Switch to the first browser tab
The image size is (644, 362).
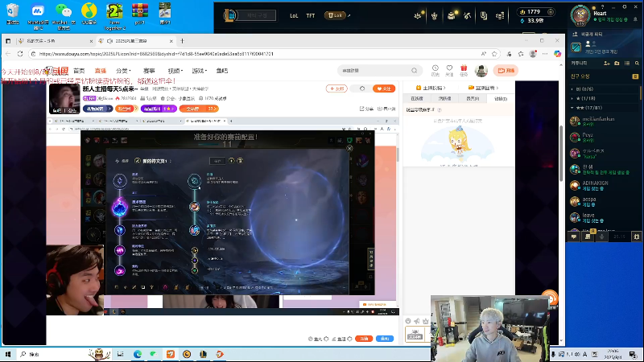click(56, 41)
